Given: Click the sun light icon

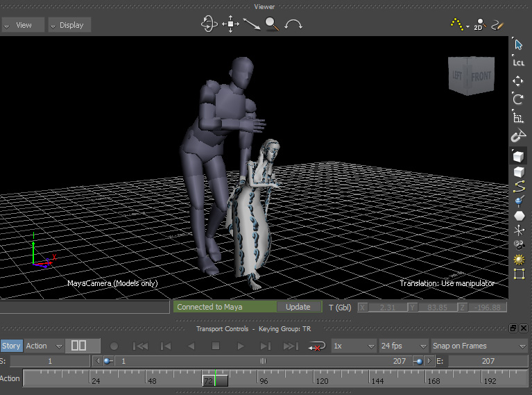Looking at the screenshot, I should pos(519,260).
